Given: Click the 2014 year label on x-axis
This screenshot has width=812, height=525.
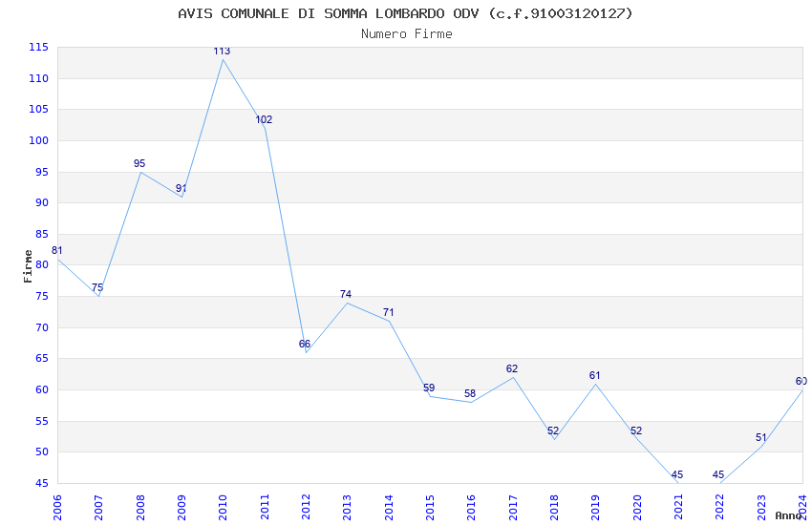Looking at the screenshot, I should point(389,507).
